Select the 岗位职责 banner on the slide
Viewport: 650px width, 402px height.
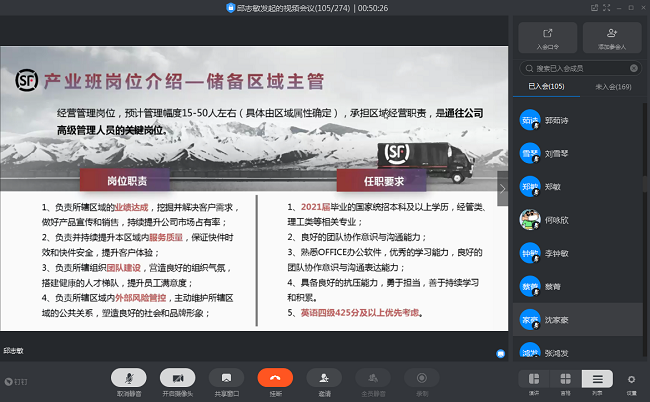pos(125,180)
